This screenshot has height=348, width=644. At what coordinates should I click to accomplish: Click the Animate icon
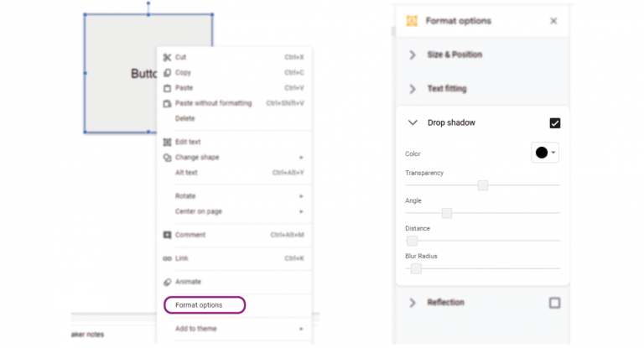click(167, 282)
